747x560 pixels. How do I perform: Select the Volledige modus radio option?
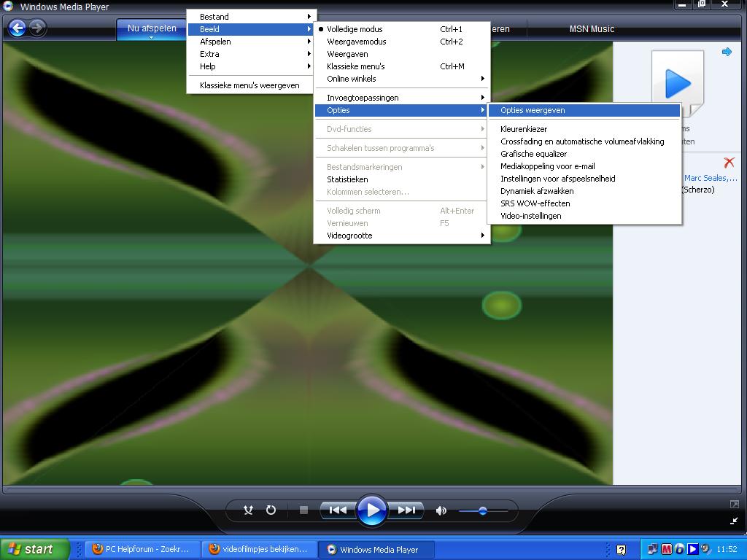pos(402,29)
